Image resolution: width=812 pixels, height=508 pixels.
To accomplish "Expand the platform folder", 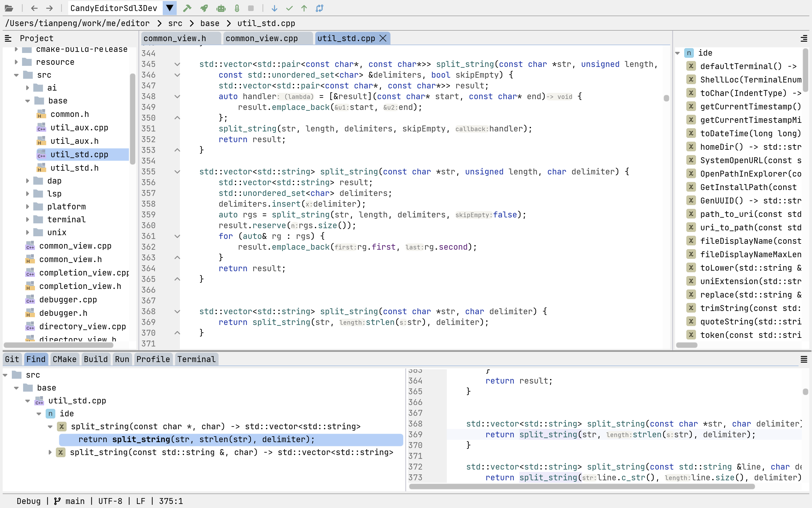I will 27,206.
